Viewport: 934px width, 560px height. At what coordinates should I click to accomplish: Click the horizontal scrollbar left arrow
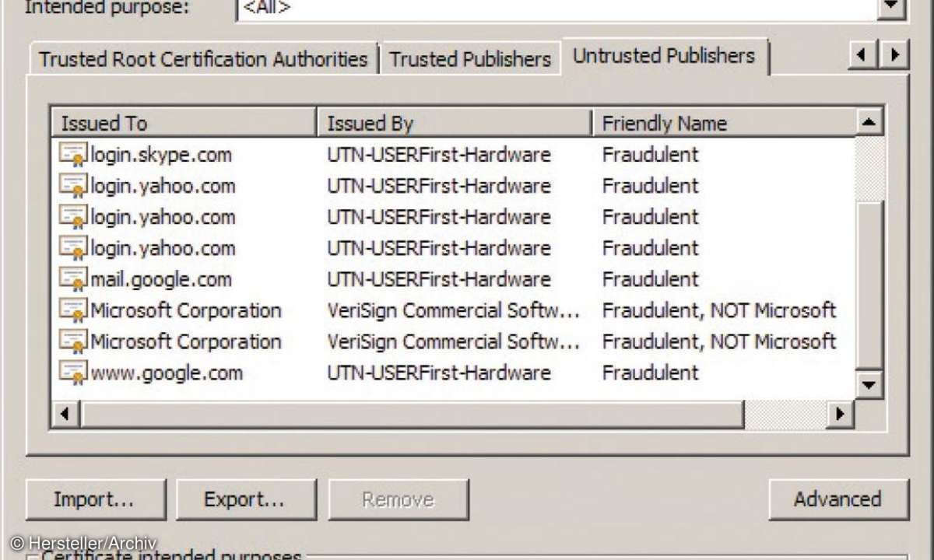pos(65,414)
